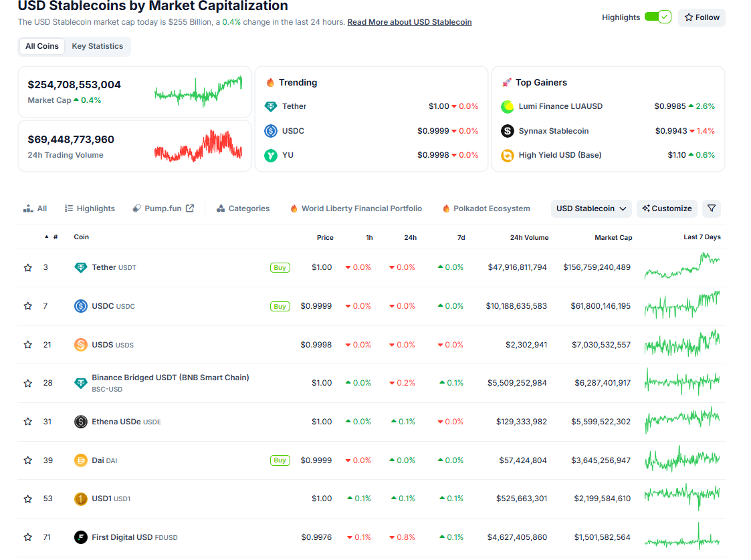Click the Categories shapes icon
The height and width of the screenshot is (560, 751).
click(x=220, y=208)
